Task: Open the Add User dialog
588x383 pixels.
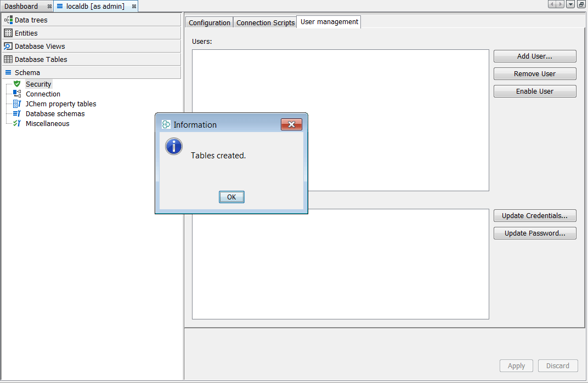Action: click(x=534, y=56)
